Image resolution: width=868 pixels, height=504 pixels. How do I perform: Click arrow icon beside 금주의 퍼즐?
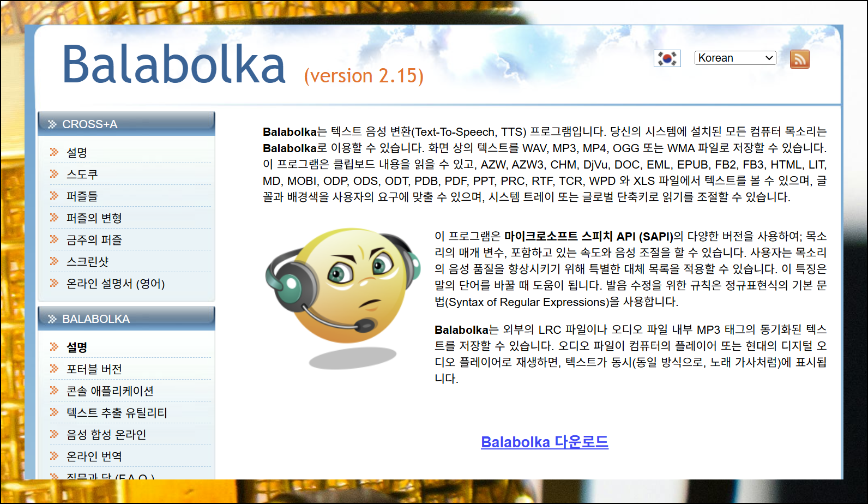pos(54,239)
